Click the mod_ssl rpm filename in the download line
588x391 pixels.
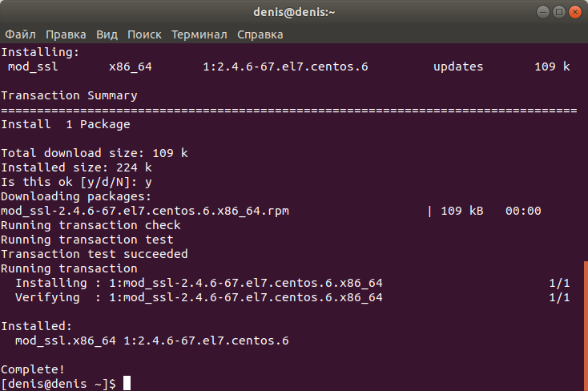(x=145, y=211)
